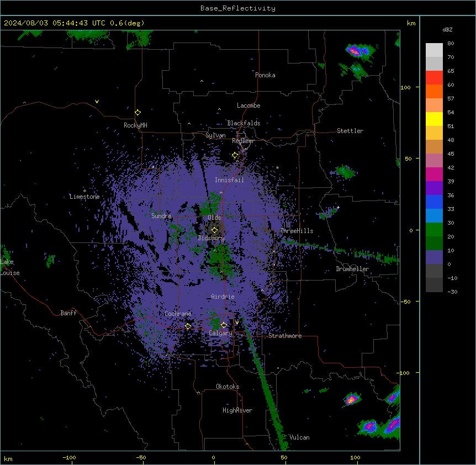This screenshot has width=476, height=465.
Task: Click the yellow V marker northwest of RockyMH
Action: click(x=97, y=102)
